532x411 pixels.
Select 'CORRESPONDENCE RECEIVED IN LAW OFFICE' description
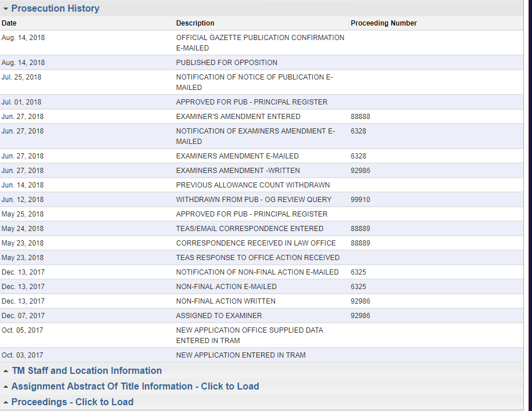(x=256, y=243)
